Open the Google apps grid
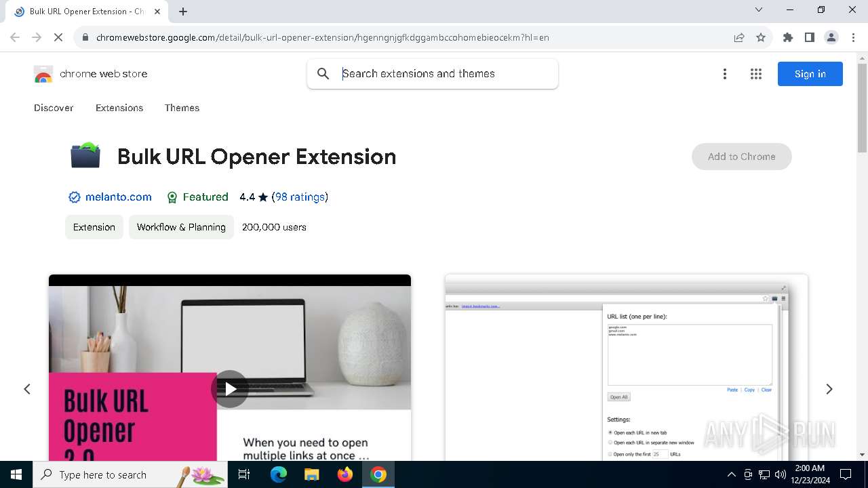868x488 pixels. click(756, 74)
